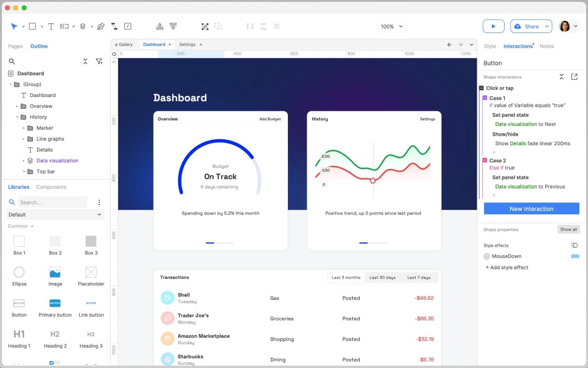Switch to the Pages tab
Viewport: 588px width, 368px height.
[x=15, y=46]
